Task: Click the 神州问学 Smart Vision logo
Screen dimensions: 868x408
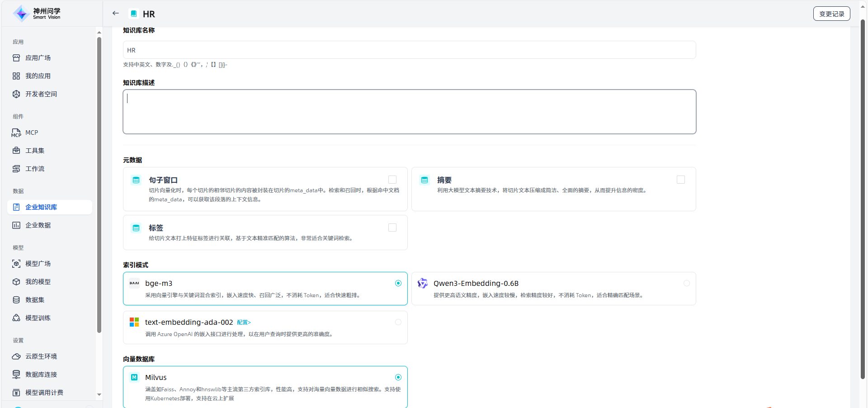Action: pyautogui.click(x=37, y=14)
